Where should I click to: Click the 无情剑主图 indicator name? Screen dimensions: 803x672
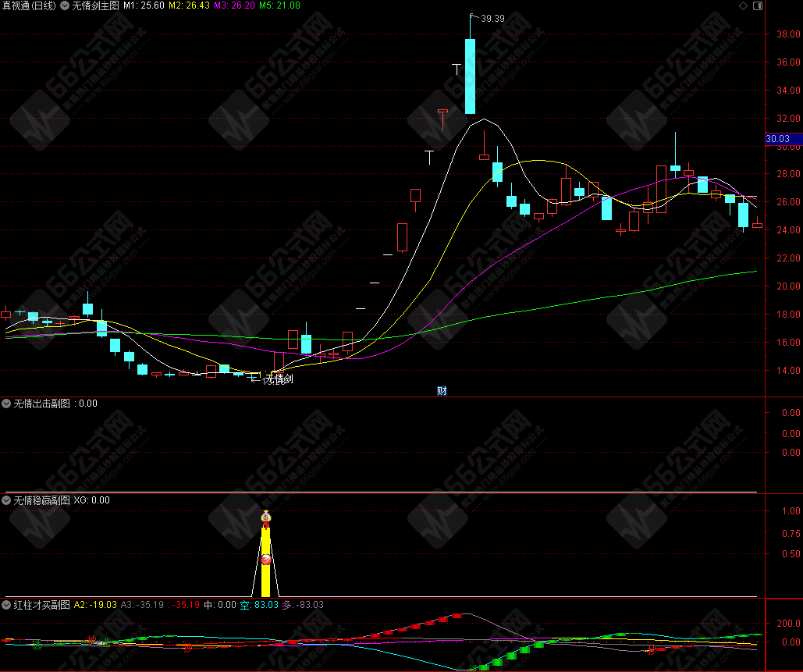pos(95,5)
